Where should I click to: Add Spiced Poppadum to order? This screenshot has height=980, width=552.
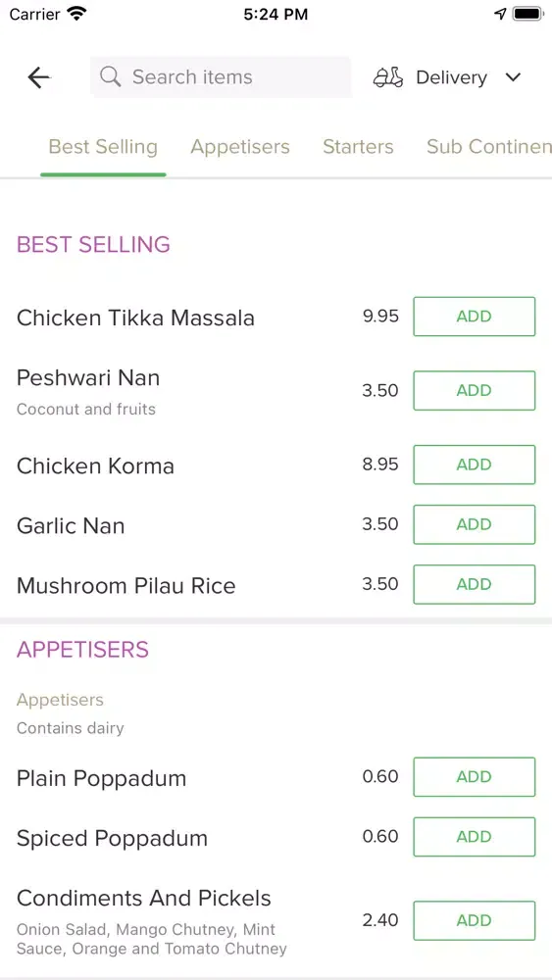tap(475, 836)
